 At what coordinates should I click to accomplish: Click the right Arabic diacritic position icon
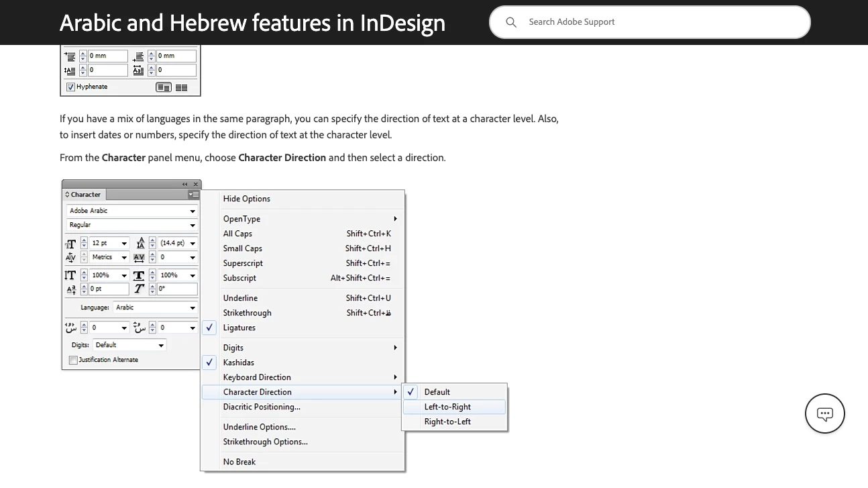pos(139,328)
